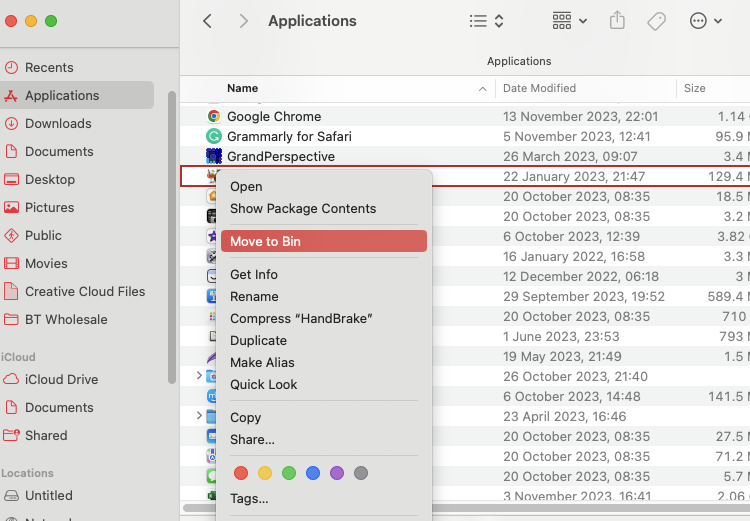Choose Rename in context menu
The height and width of the screenshot is (521, 750).
coord(324,297)
